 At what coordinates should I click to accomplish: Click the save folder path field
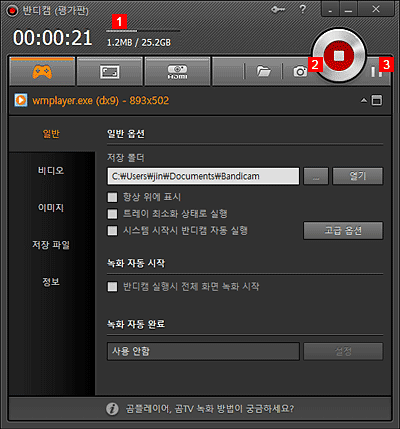(203, 176)
